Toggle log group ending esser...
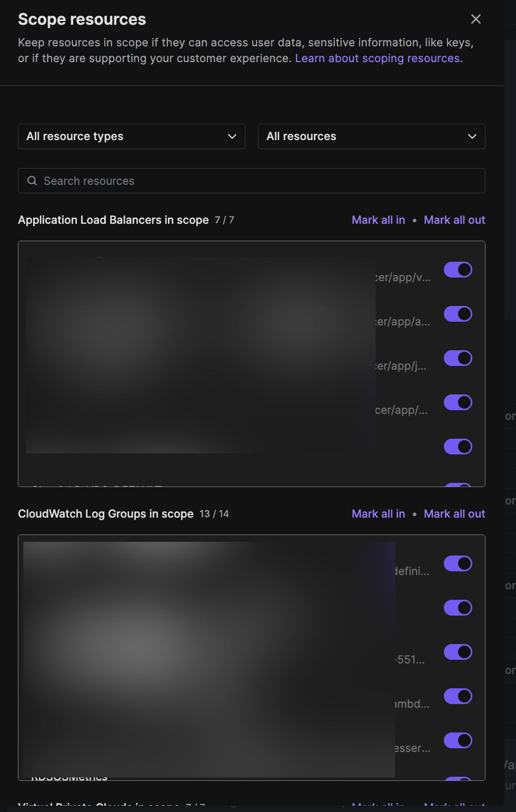 [458, 740]
